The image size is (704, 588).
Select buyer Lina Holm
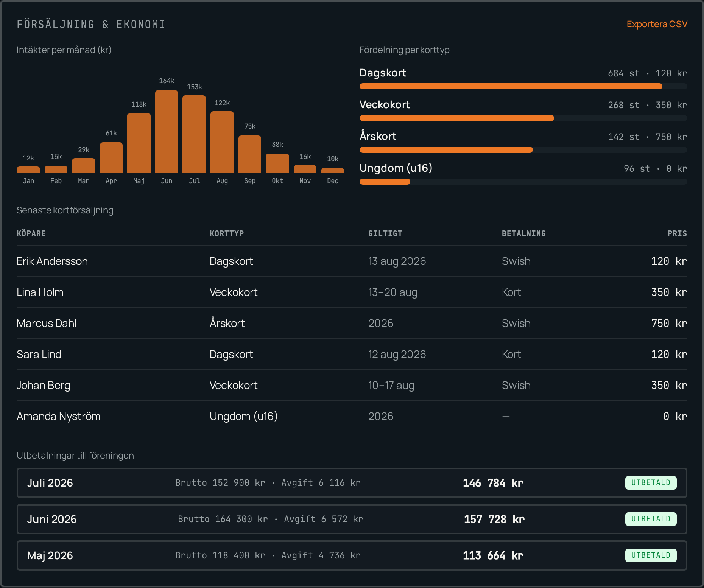pos(40,292)
